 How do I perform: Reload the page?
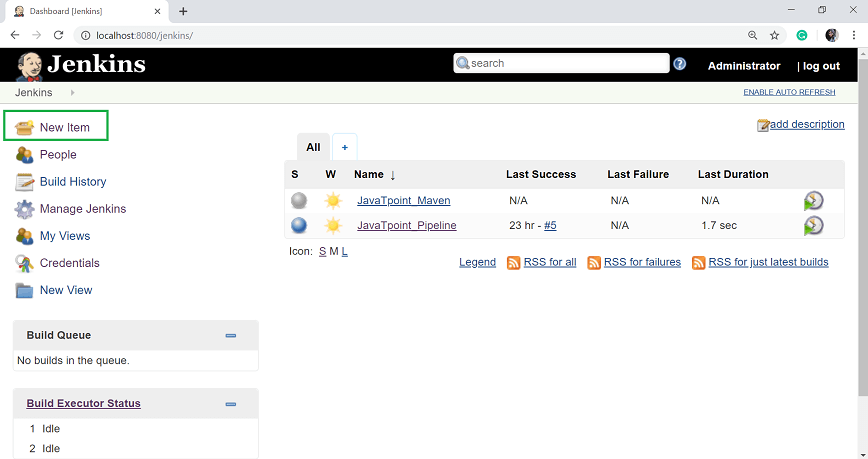[x=58, y=35]
